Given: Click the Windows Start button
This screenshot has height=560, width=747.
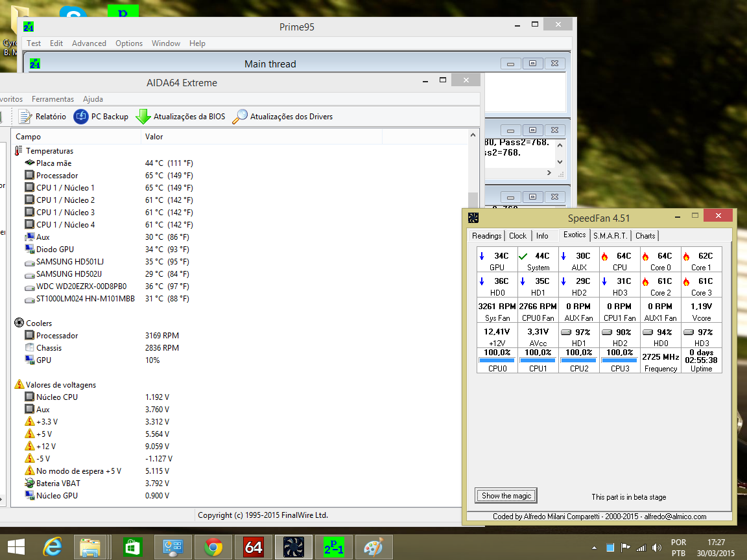Looking at the screenshot, I should coord(16,547).
